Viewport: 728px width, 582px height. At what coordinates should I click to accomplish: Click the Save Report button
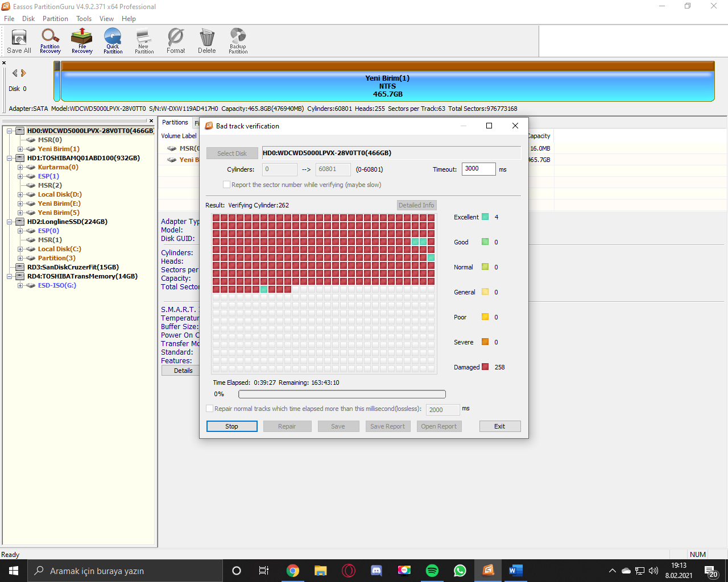tap(388, 426)
